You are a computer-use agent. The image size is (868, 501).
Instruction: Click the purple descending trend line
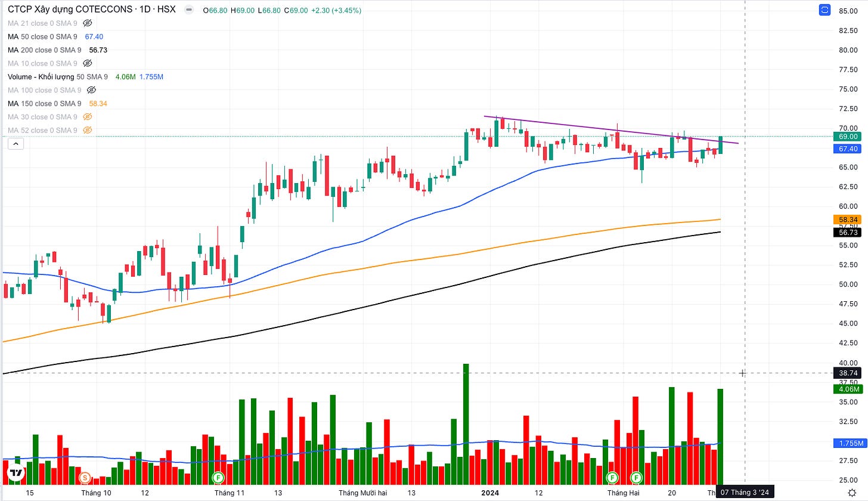coord(611,129)
